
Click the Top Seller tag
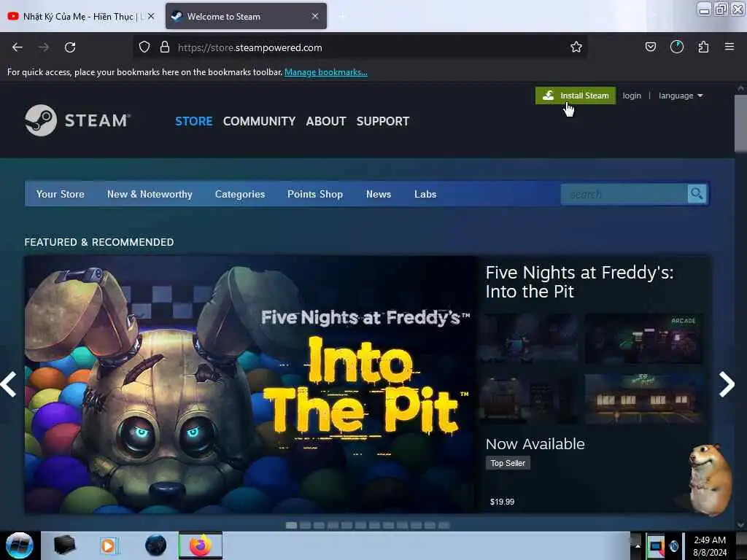click(508, 463)
